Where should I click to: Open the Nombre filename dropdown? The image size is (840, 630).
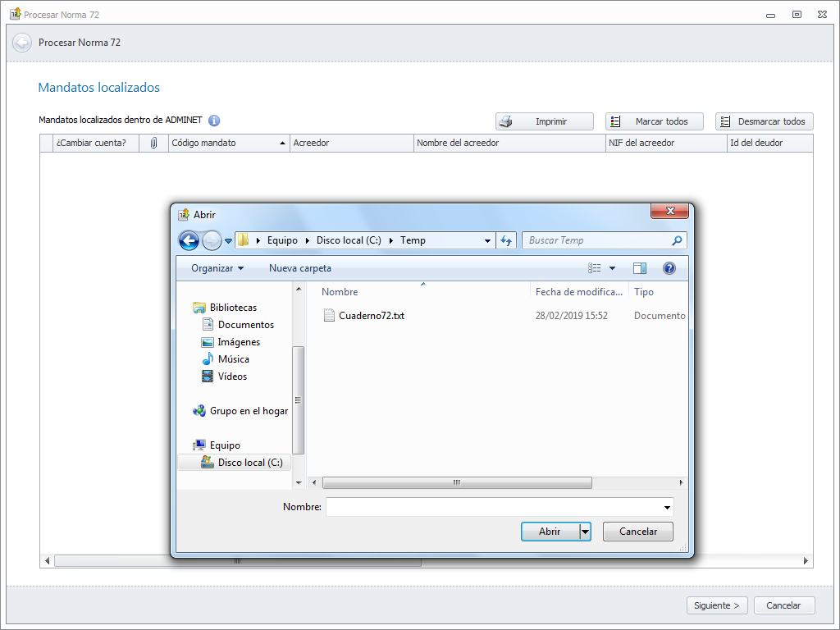coord(667,507)
